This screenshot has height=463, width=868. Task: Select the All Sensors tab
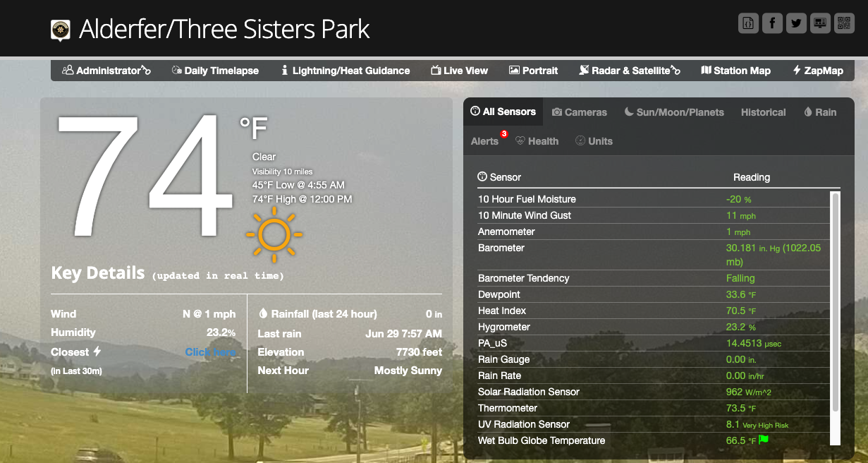click(x=503, y=112)
